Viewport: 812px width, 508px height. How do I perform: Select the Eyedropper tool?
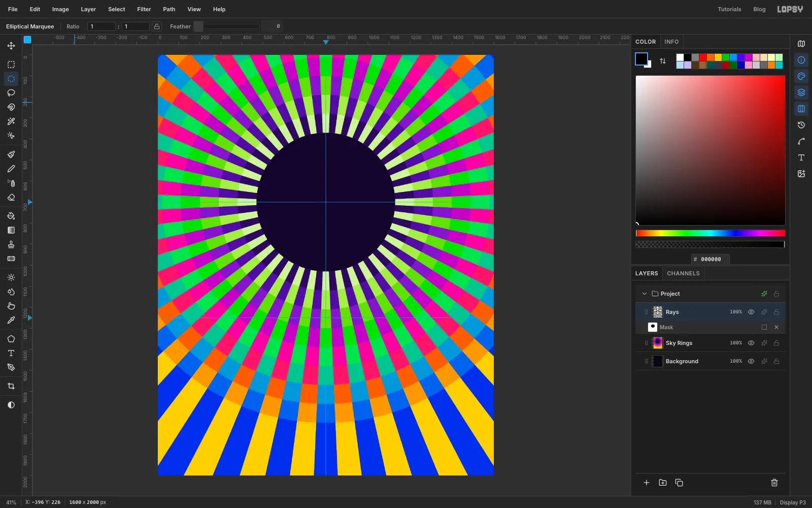coord(11,320)
